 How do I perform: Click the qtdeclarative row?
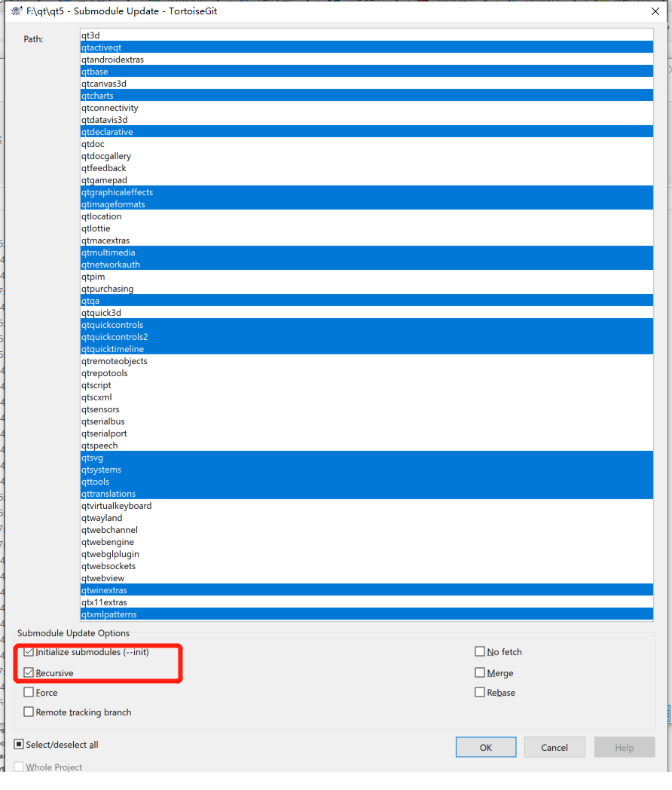click(366, 132)
